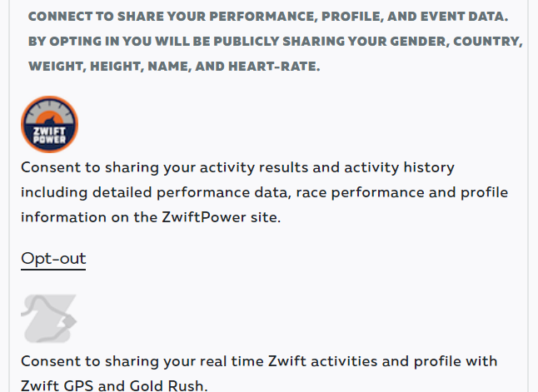Click the ZwiftPower circular logo
538x392 pixels.
coord(49,124)
